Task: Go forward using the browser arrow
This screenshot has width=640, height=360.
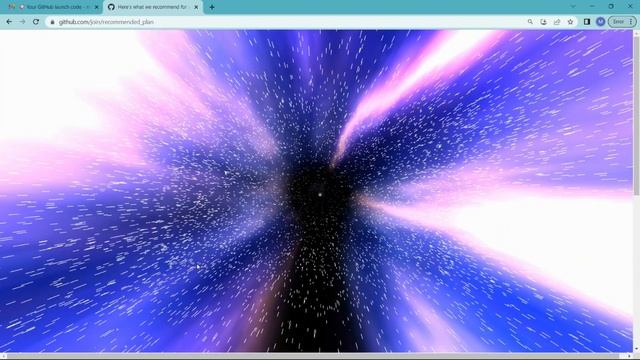Action: [x=22, y=22]
